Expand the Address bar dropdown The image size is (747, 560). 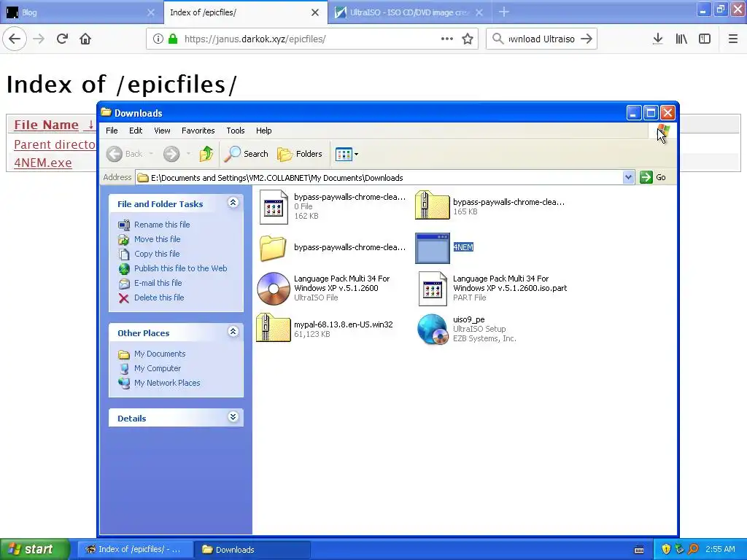[628, 177]
